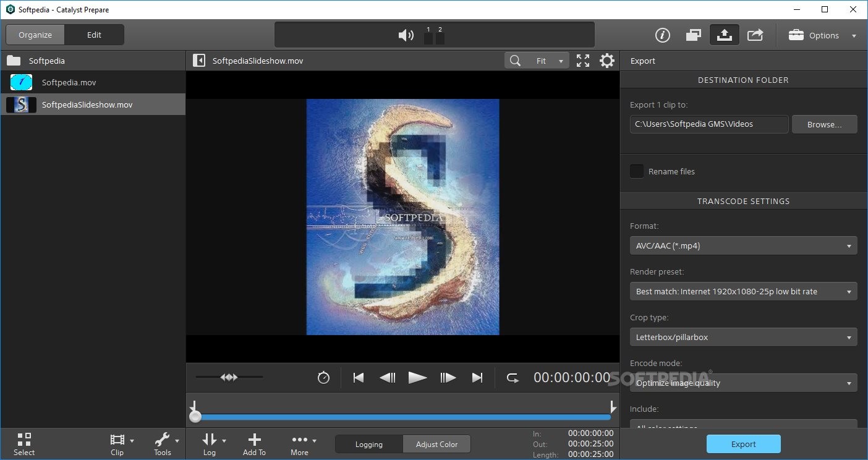The image size is (868, 460).
Task: Click the timecode stopwatch icon
Action: click(323, 378)
